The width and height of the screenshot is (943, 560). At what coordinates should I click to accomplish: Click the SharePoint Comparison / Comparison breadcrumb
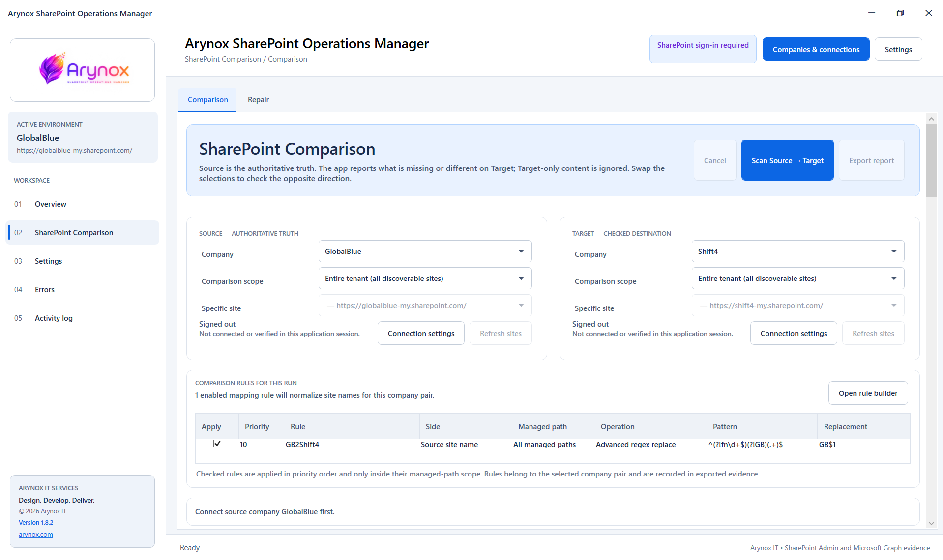[246, 59]
